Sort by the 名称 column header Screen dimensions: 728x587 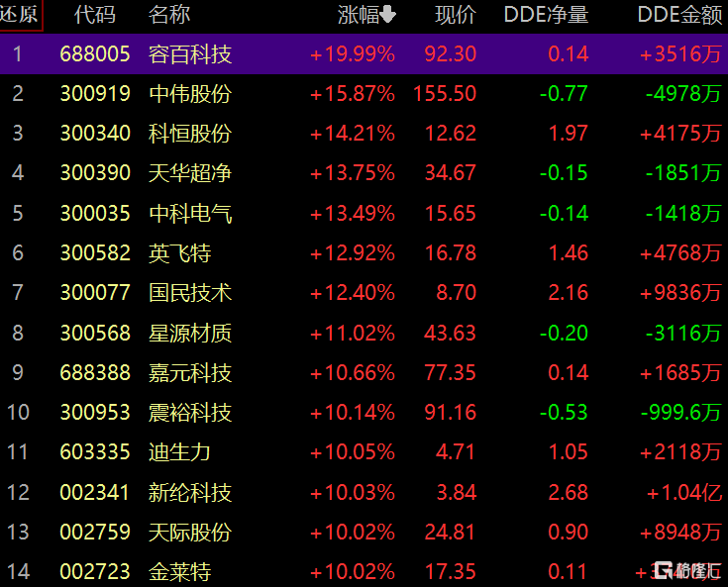click(169, 15)
